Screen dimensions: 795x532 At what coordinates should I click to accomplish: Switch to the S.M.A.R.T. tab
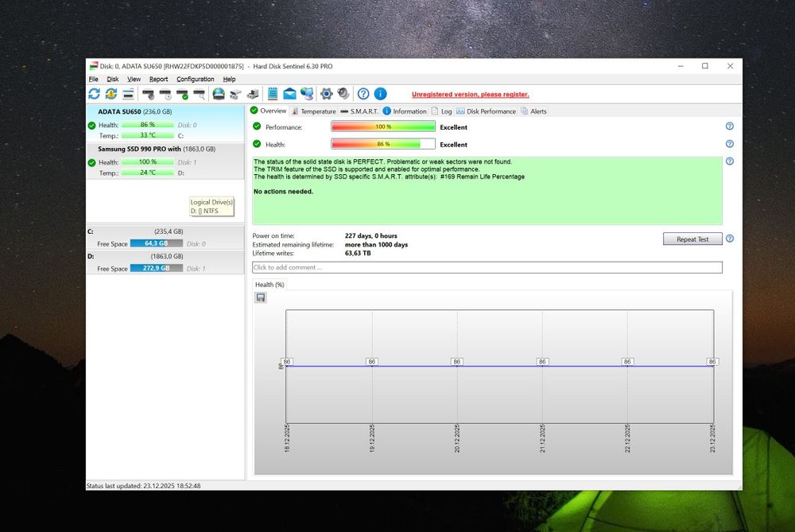coord(359,111)
